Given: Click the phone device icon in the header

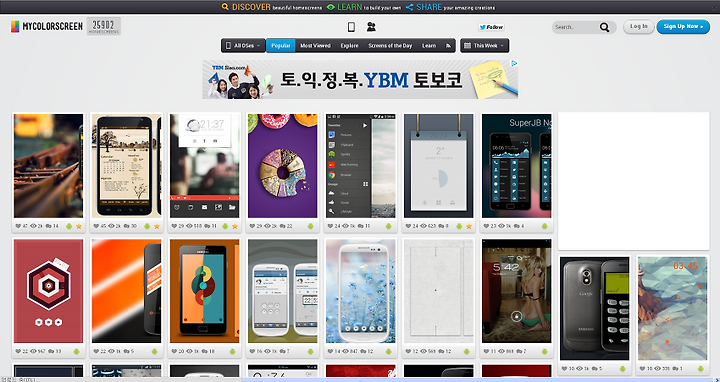Looking at the screenshot, I should [x=351, y=27].
